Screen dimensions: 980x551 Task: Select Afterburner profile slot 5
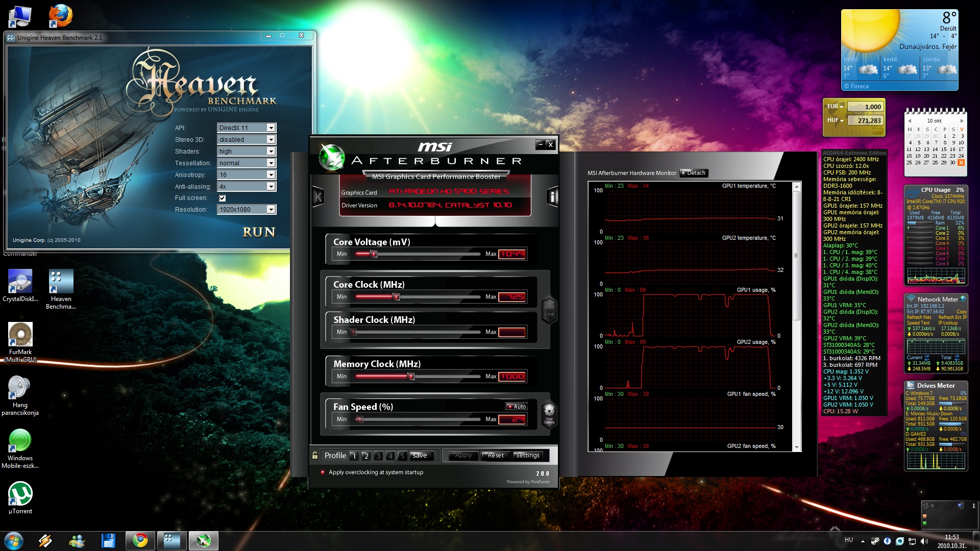click(402, 456)
